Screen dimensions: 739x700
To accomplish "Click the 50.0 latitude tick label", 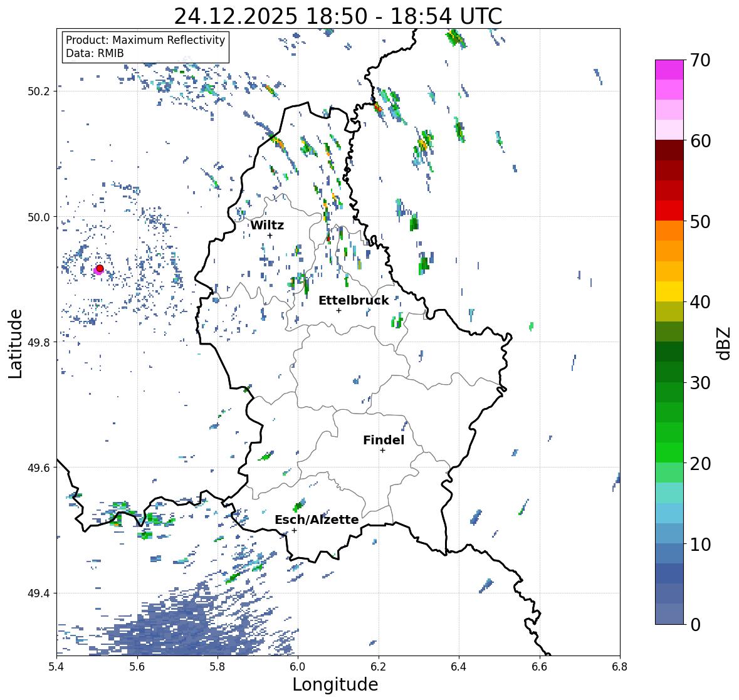I will (39, 217).
